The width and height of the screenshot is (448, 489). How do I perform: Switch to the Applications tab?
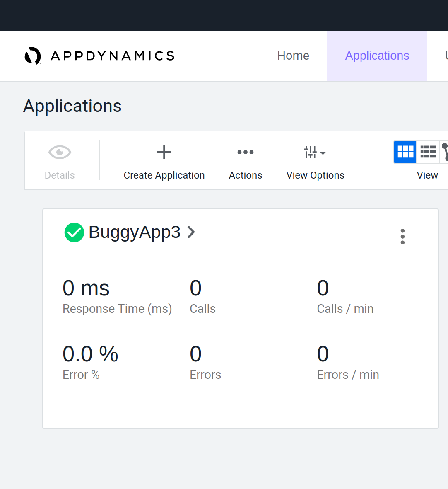coord(377,56)
